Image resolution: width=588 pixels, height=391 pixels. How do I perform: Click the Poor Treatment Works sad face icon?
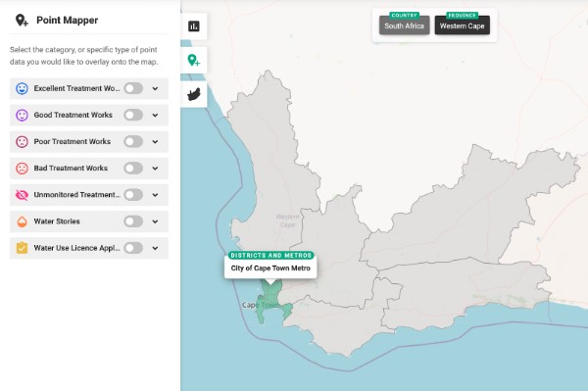[x=22, y=142]
